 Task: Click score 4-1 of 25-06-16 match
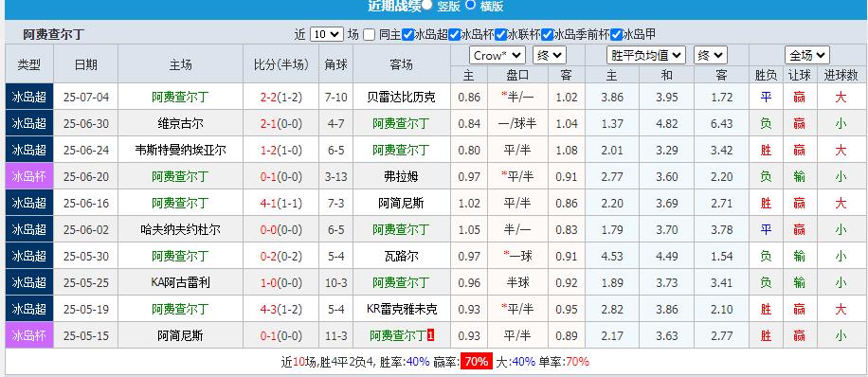coord(269,203)
